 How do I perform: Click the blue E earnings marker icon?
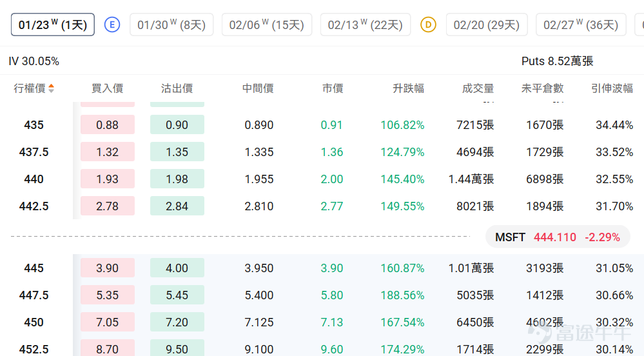(x=112, y=25)
